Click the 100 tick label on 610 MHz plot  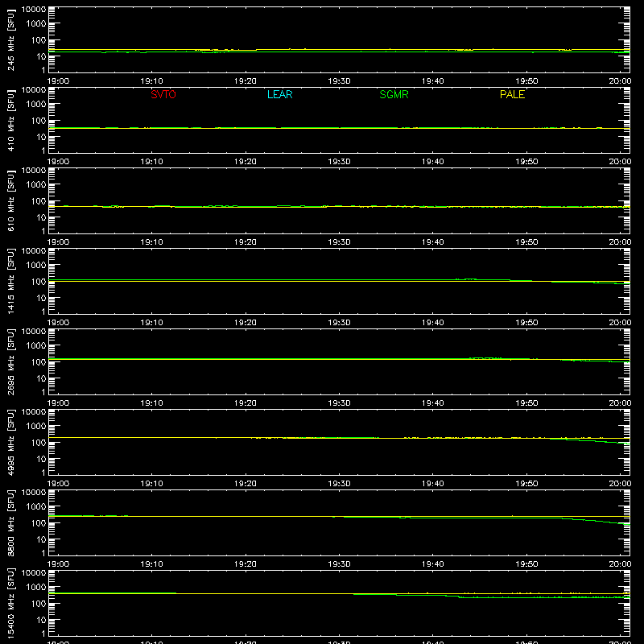tap(39, 200)
